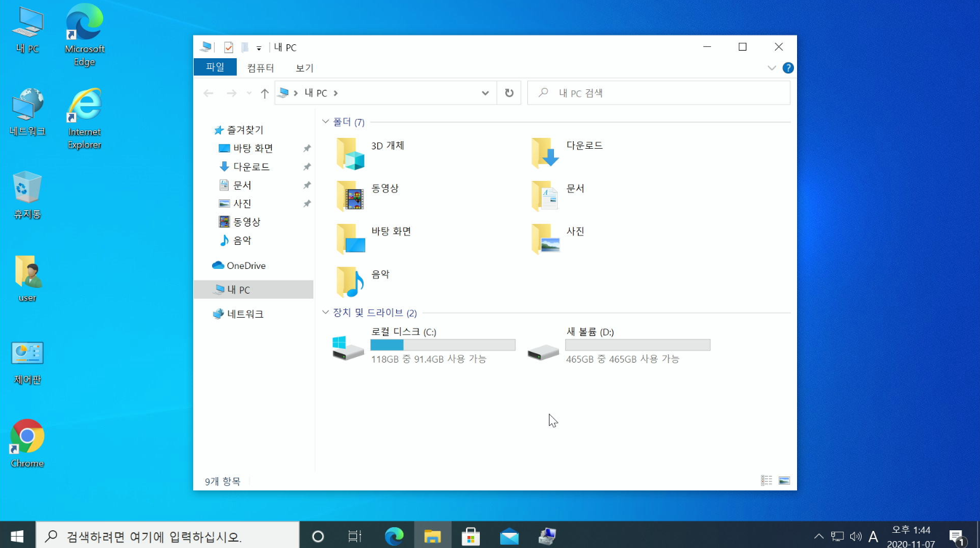Open the 파일 ribbon tab
Viewport: 980px width, 548px height.
point(215,67)
